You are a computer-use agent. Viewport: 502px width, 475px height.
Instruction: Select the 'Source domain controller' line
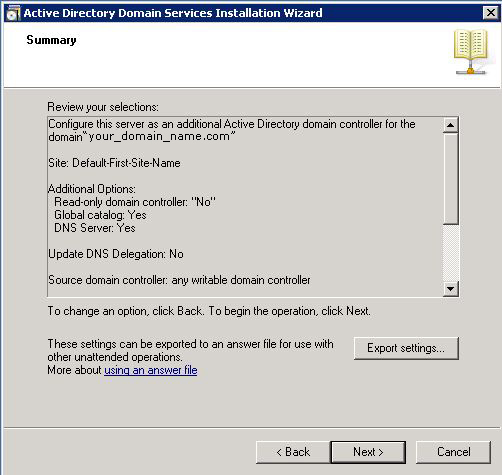[179, 280]
